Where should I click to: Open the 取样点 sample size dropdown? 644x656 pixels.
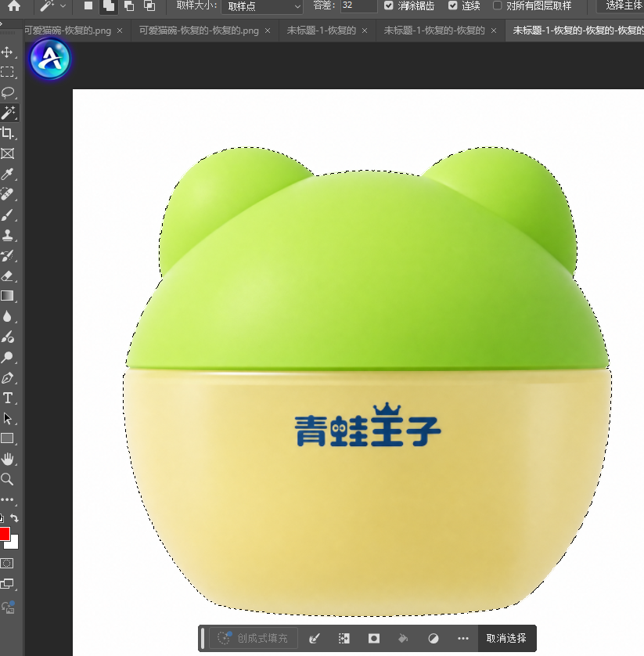pyautogui.click(x=262, y=6)
